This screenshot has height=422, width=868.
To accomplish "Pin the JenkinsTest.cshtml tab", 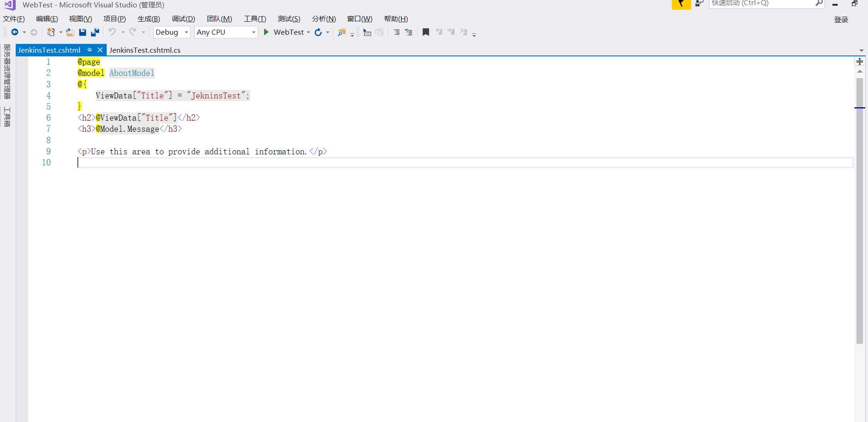I will pyautogui.click(x=90, y=50).
